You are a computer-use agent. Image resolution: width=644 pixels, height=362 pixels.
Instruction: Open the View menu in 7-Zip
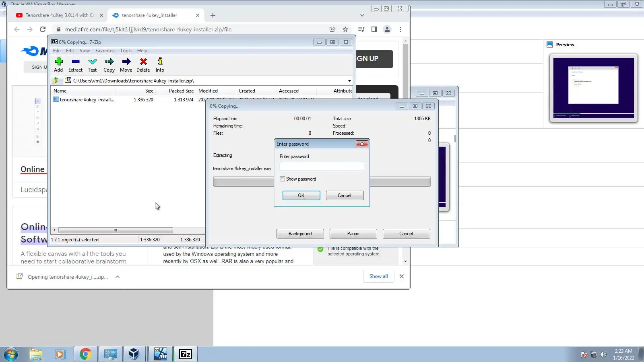(85, 51)
